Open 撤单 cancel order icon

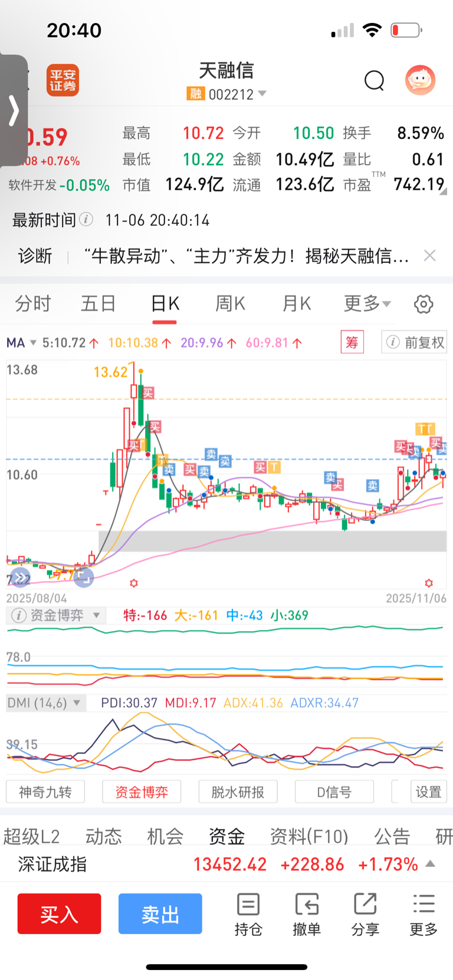tap(307, 915)
